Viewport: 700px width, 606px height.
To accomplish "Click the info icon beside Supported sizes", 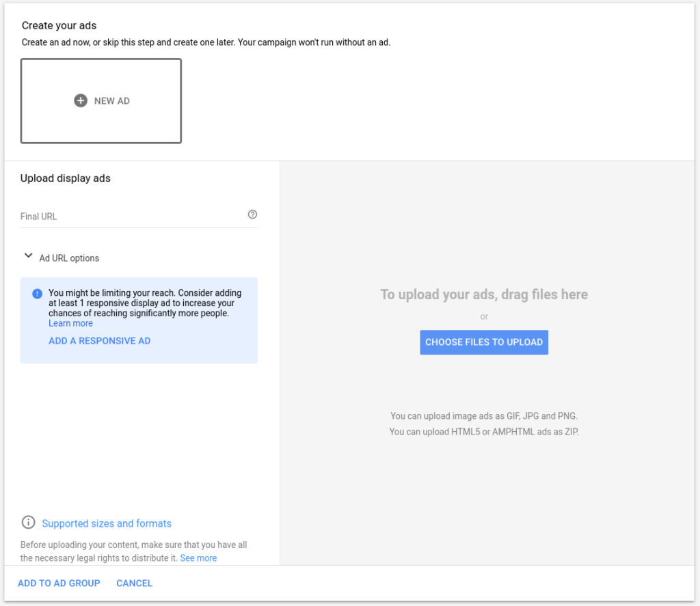I will point(28,522).
